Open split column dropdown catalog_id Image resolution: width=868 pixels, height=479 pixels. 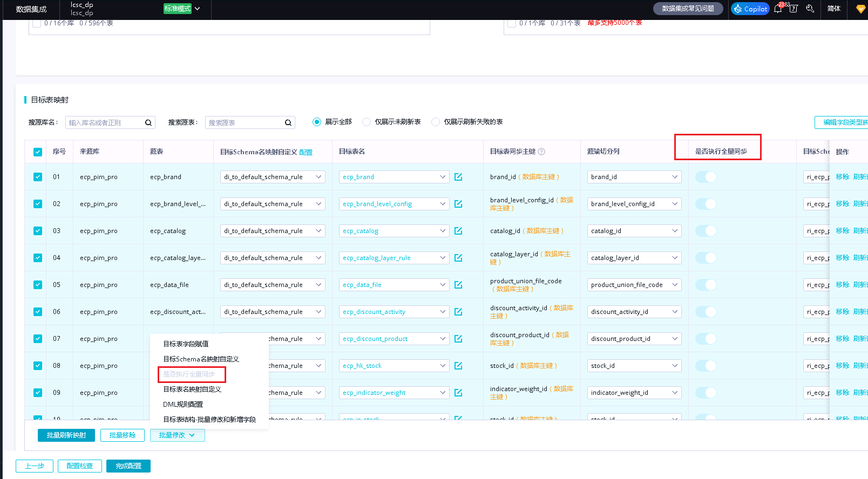pos(634,231)
